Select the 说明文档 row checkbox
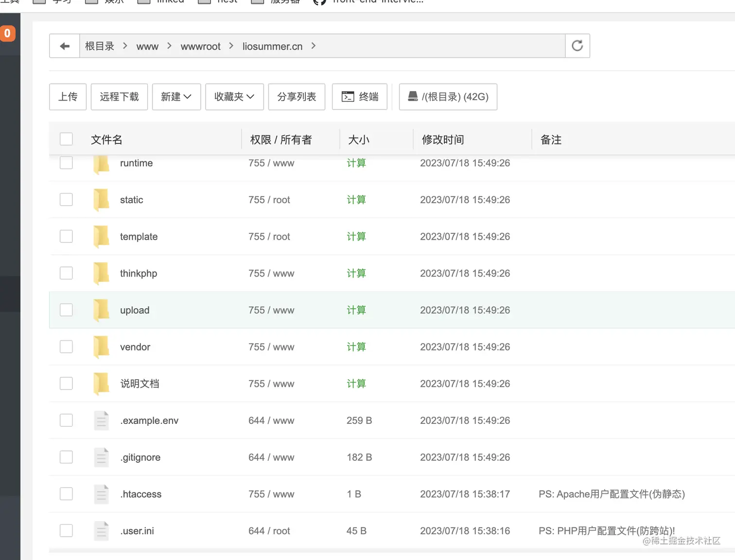 point(66,384)
